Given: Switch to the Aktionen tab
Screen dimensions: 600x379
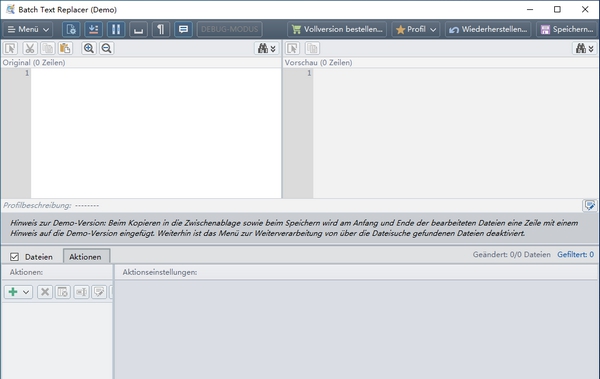Looking at the screenshot, I should pos(85,257).
